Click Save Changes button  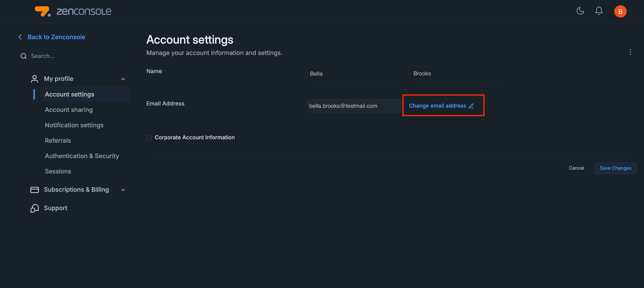click(616, 168)
